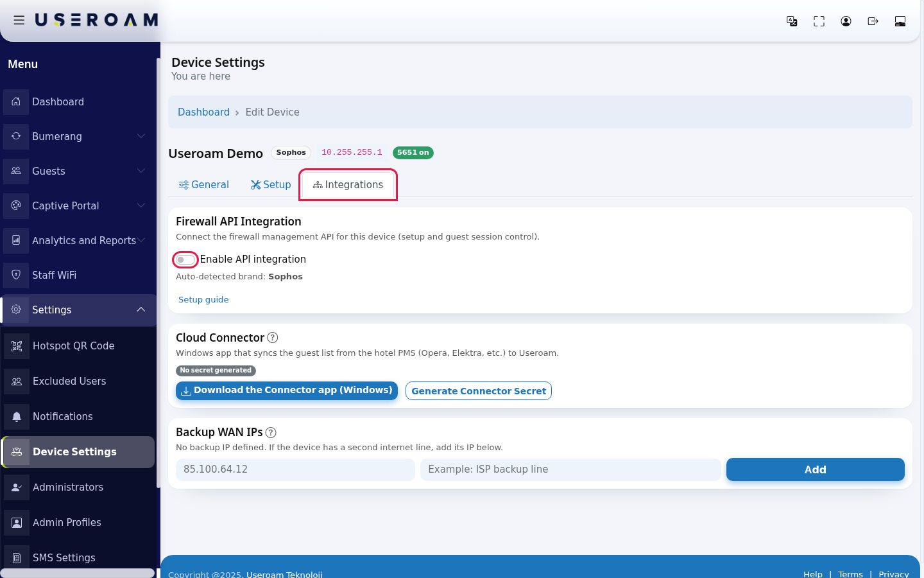Click the Hotspot QR Code icon
Viewport: 924px width, 578px height.
(x=17, y=346)
